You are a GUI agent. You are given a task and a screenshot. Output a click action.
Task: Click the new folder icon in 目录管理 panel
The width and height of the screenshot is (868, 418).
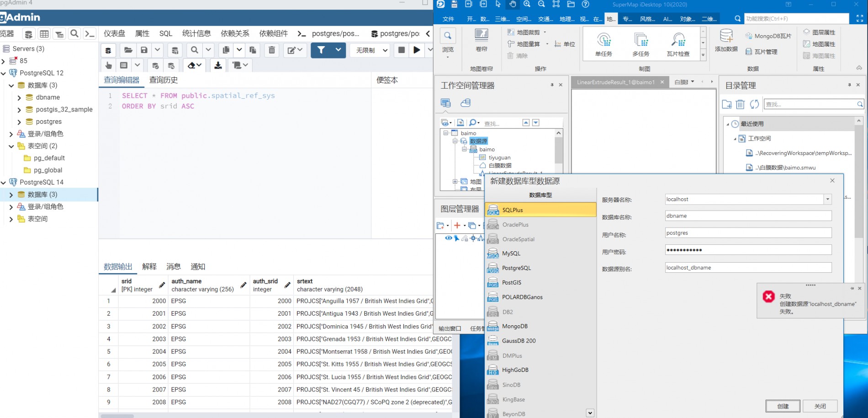point(727,104)
